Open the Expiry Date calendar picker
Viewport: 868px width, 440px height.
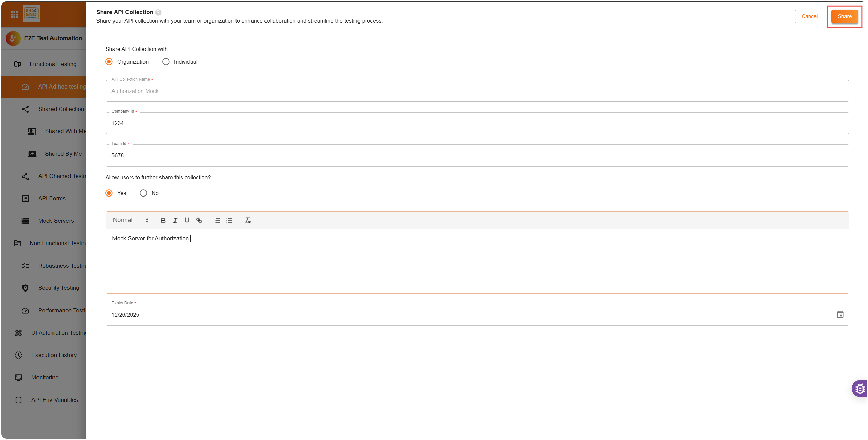click(x=840, y=314)
